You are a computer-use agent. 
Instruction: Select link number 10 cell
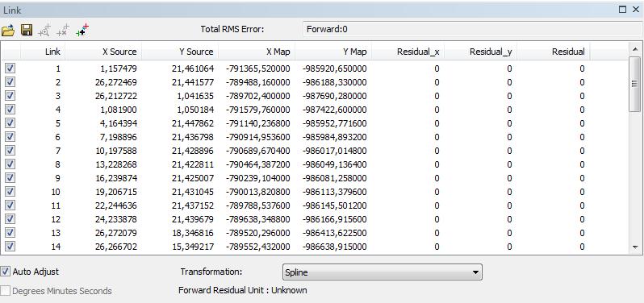pyautogui.click(x=56, y=192)
